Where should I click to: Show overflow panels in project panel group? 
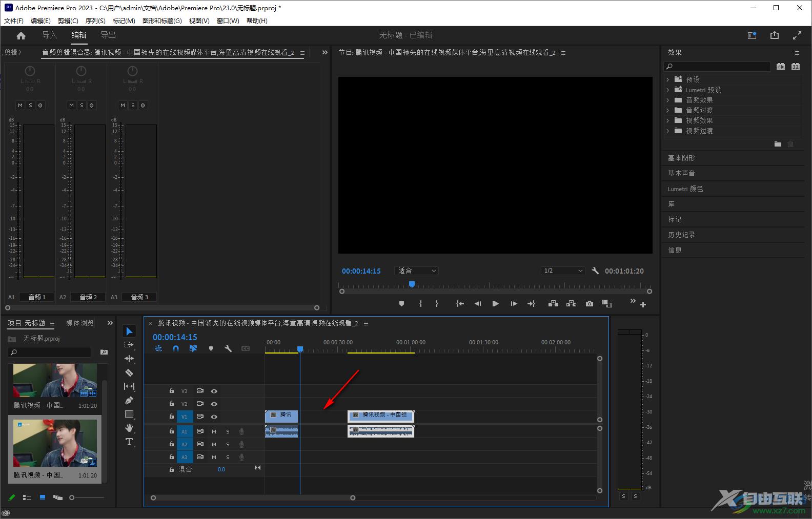[110, 323]
